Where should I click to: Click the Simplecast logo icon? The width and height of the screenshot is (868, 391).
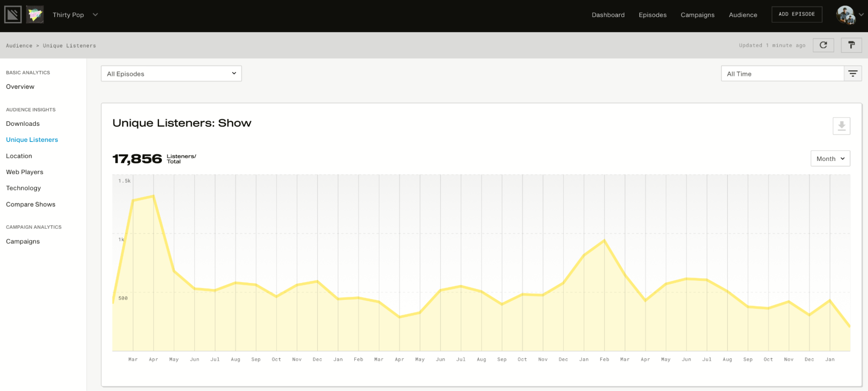[13, 15]
